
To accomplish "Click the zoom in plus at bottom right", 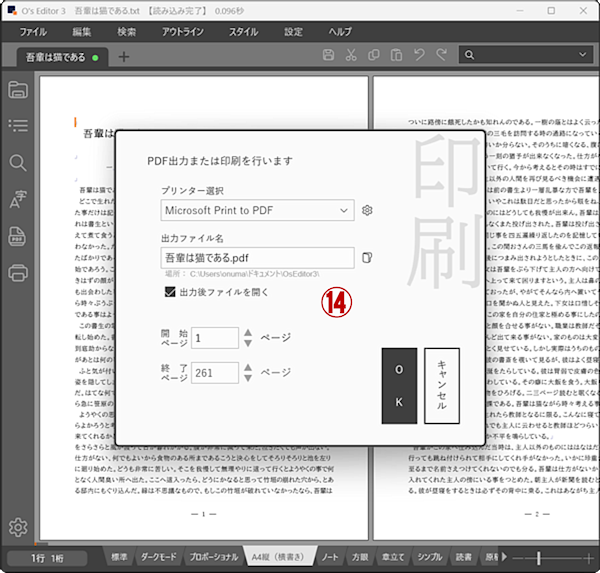I will click(x=589, y=558).
